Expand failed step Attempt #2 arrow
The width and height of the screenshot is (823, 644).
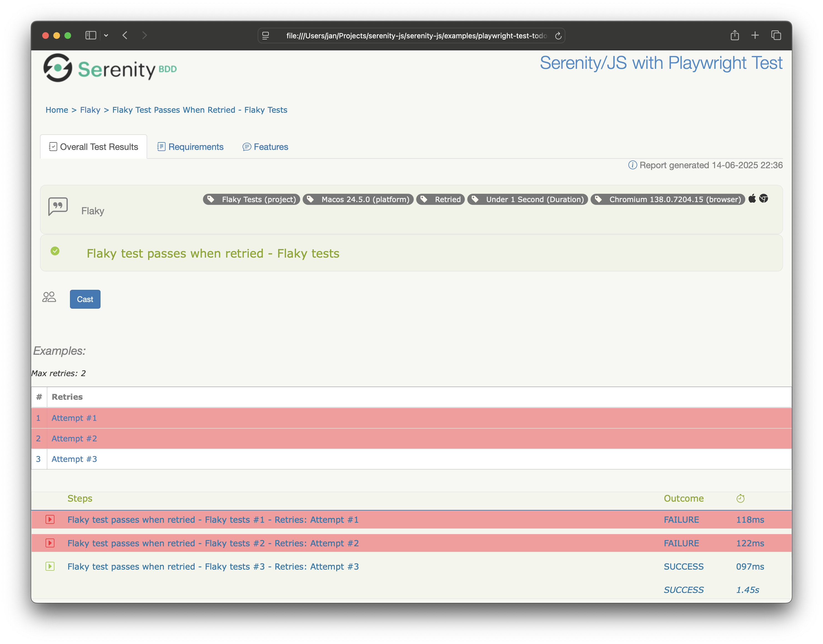[x=50, y=543]
